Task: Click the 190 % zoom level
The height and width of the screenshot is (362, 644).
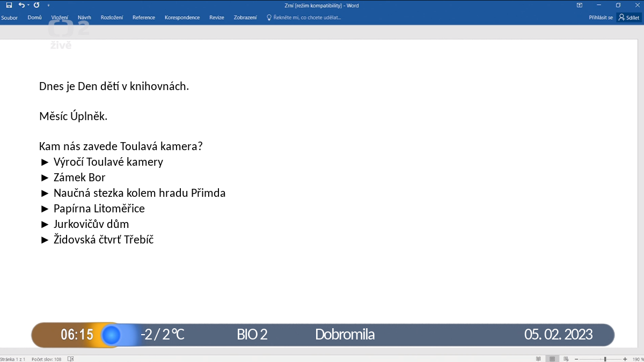Action: tap(638, 359)
